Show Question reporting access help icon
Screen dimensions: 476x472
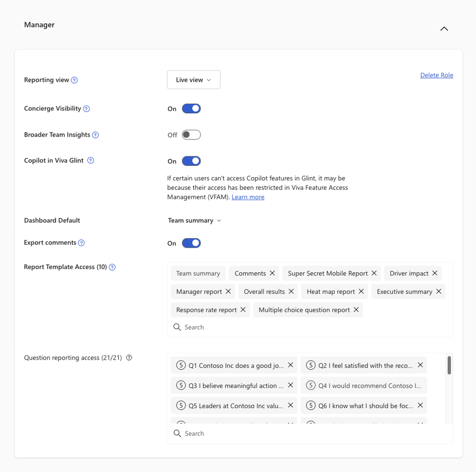pos(129,358)
